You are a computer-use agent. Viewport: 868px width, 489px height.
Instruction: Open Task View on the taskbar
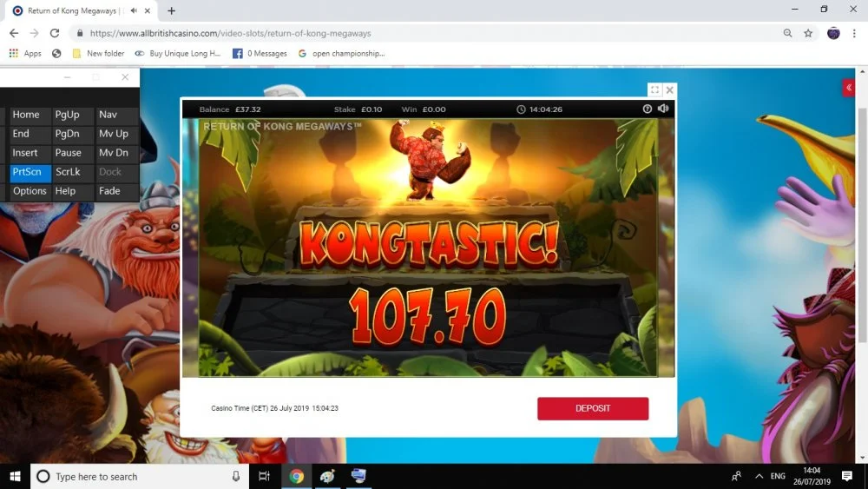coord(265,476)
